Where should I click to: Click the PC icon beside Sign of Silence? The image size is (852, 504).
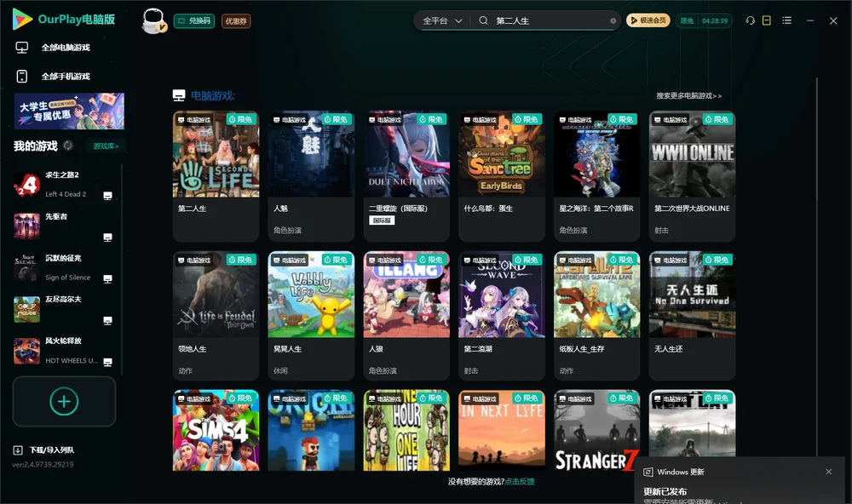[x=107, y=279]
